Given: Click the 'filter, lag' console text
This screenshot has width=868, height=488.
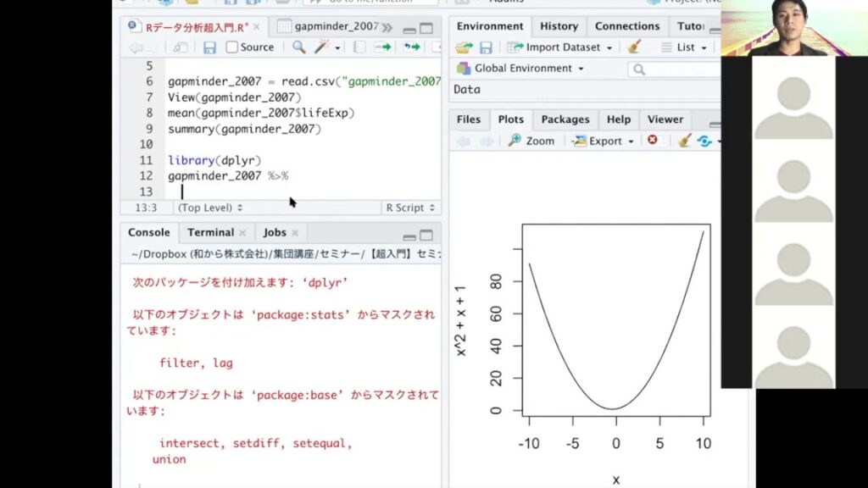Looking at the screenshot, I should (x=196, y=363).
